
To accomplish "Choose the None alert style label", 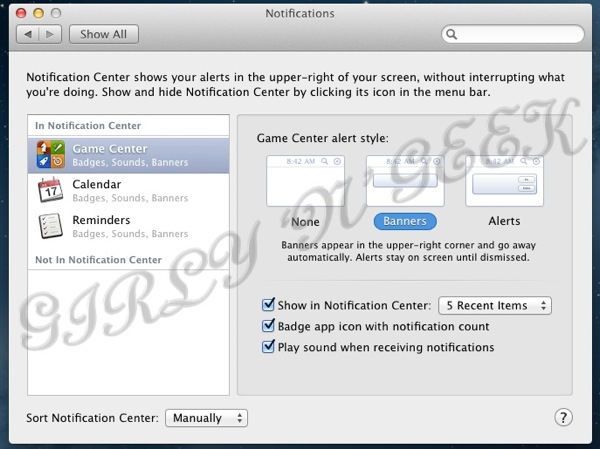I will pos(305,222).
